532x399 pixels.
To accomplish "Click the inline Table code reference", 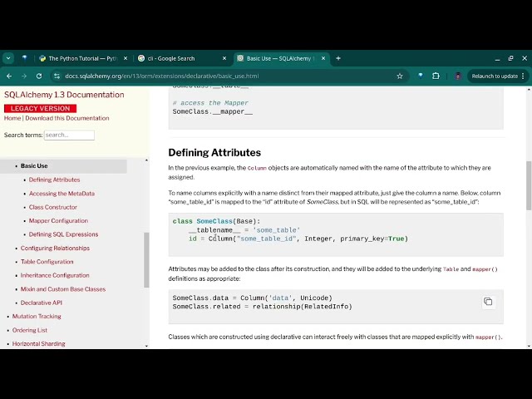I will tap(451, 269).
